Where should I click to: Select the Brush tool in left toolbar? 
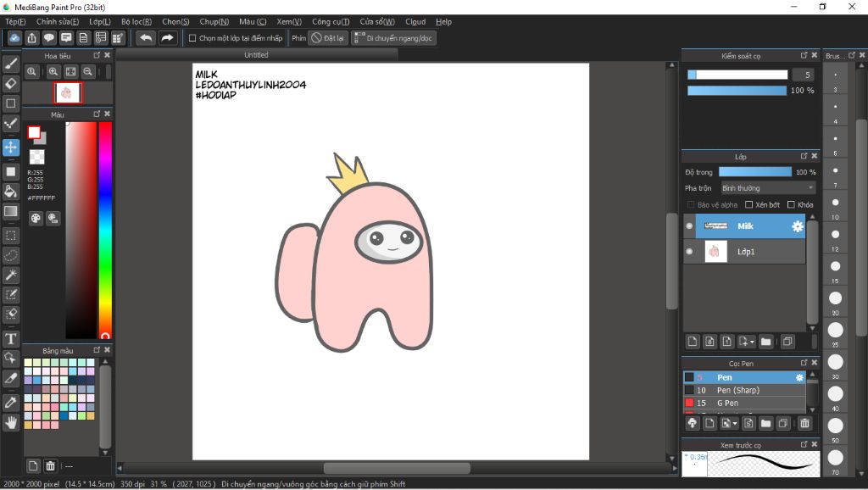(11, 63)
